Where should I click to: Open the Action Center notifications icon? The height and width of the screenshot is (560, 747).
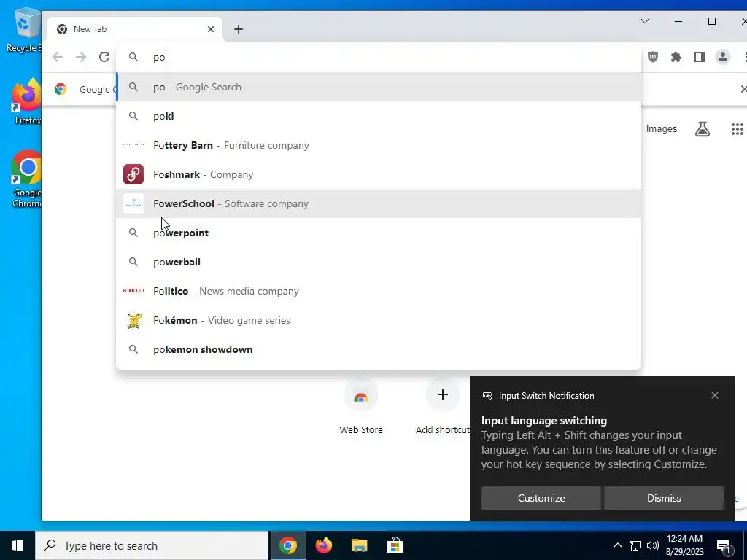click(x=724, y=545)
